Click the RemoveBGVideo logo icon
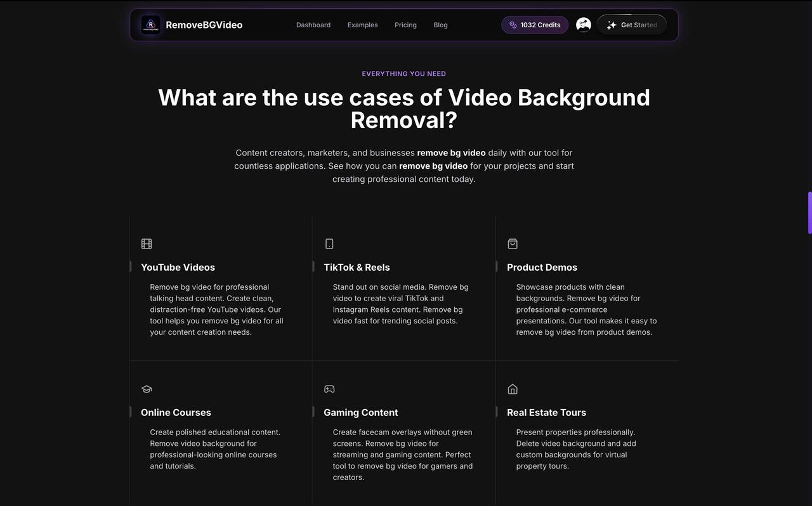This screenshot has height=506, width=812. click(x=150, y=25)
